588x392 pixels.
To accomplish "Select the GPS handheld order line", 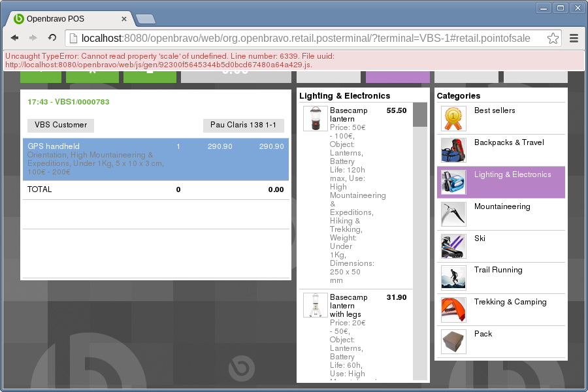I will click(x=156, y=159).
